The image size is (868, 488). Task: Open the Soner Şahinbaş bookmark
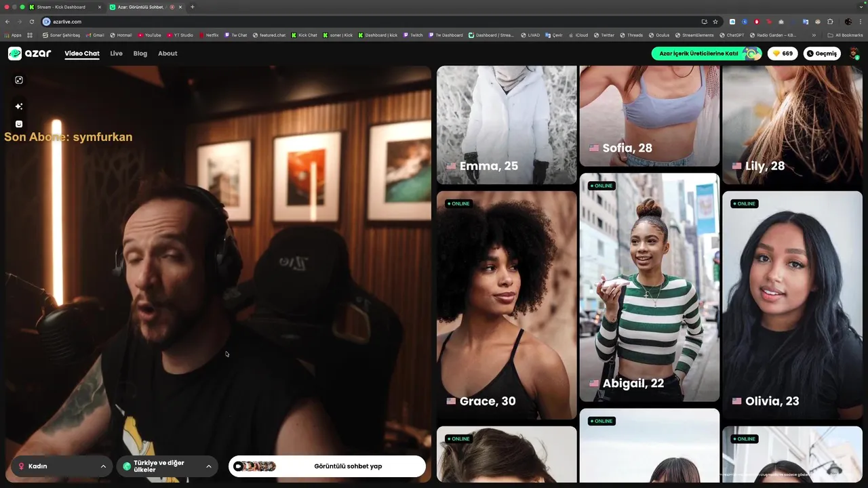click(x=61, y=35)
